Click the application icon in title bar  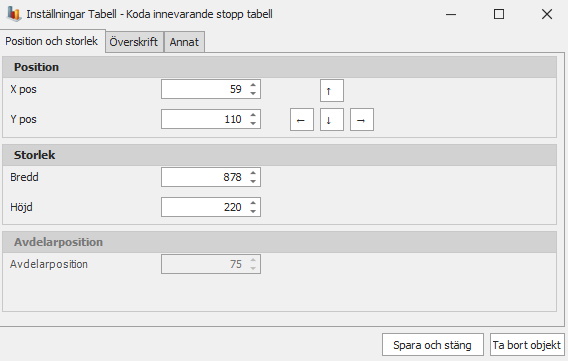[x=14, y=14]
